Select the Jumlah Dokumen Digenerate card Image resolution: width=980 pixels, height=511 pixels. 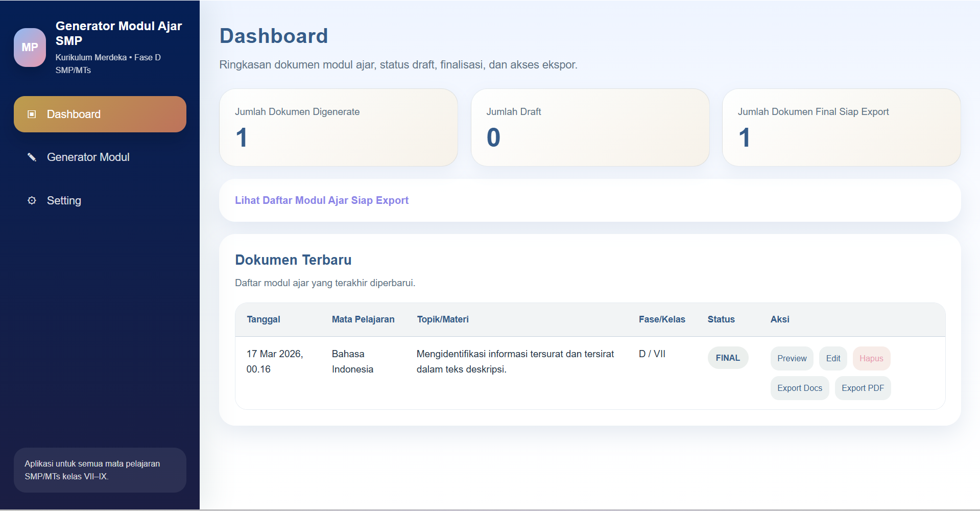coord(339,127)
